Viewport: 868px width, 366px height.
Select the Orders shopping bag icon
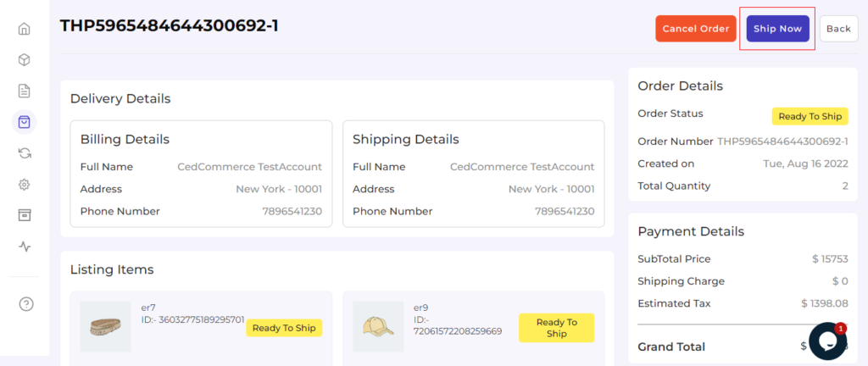click(x=25, y=122)
